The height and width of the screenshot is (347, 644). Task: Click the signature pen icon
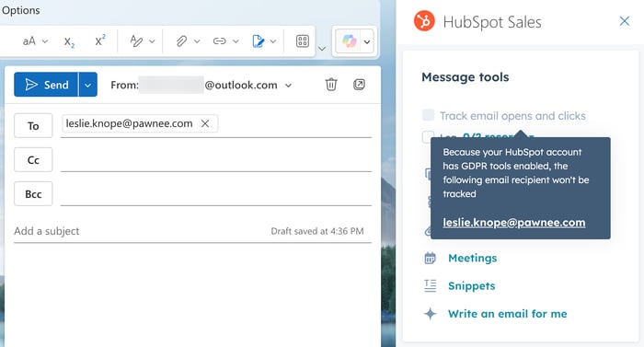click(258, 41)
